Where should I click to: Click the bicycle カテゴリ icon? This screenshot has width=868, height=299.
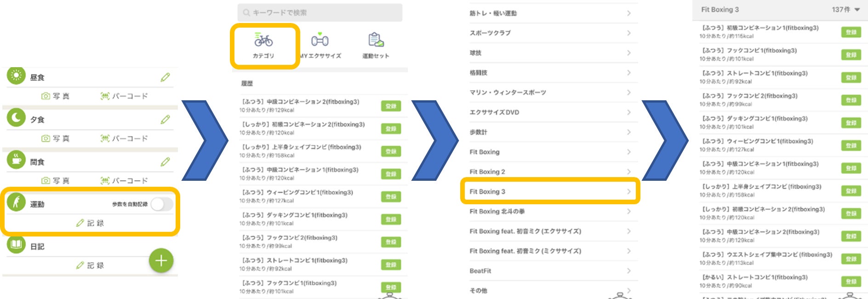(263, 40)
